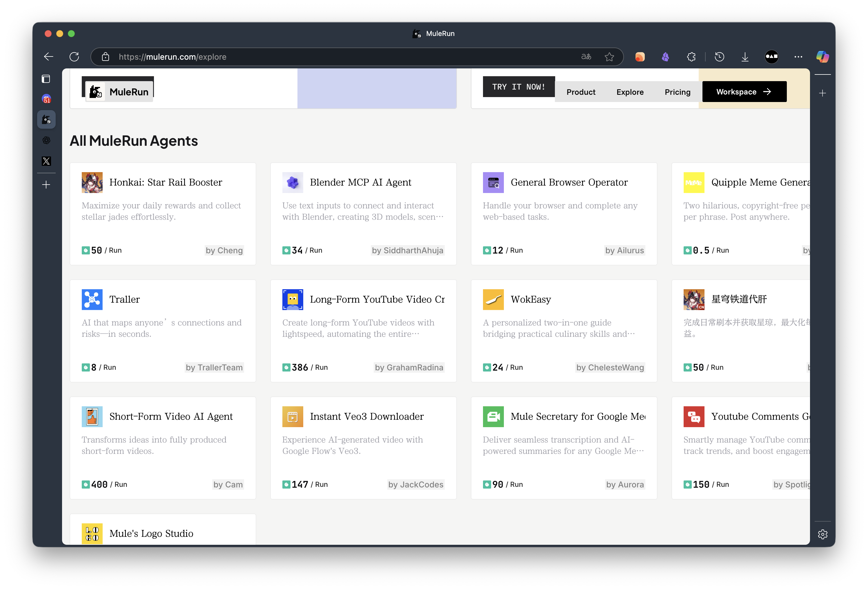Viewport: 868px width, 590px height.
Task: Open the translate icon in address bar
Action: pyautogui.click(x=586, y=57)
